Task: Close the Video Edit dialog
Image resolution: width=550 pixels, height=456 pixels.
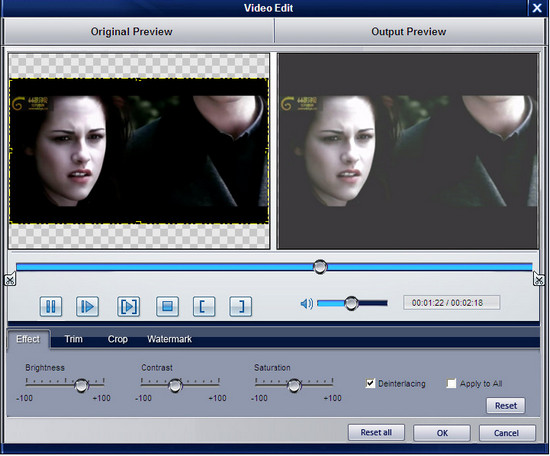Action: [537, 8]
